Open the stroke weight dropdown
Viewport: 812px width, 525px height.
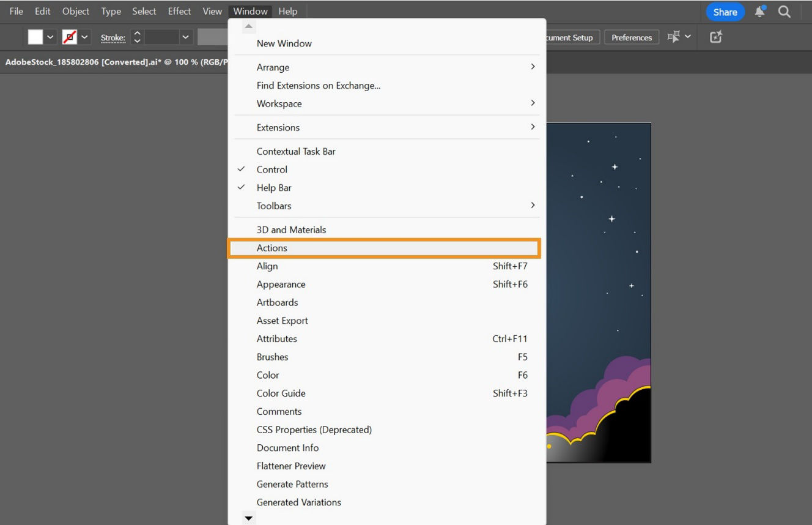pyautogui.click(x=186, y=37)
